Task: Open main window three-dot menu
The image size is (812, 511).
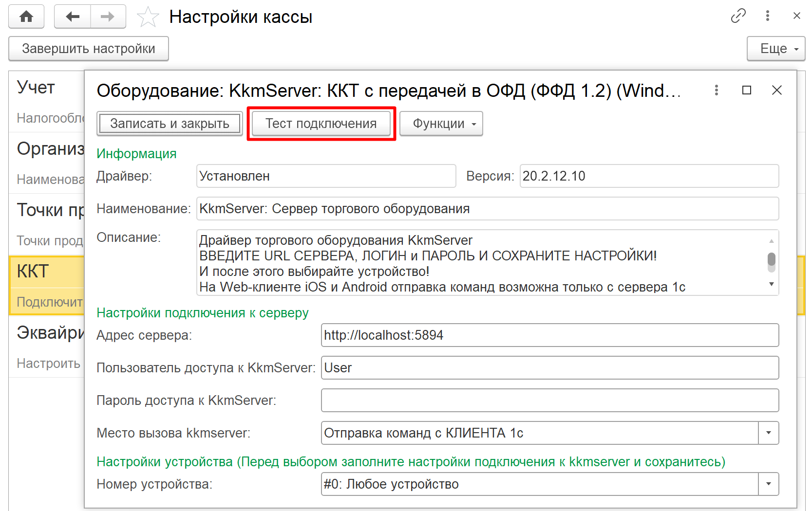Action: point(768,16)
